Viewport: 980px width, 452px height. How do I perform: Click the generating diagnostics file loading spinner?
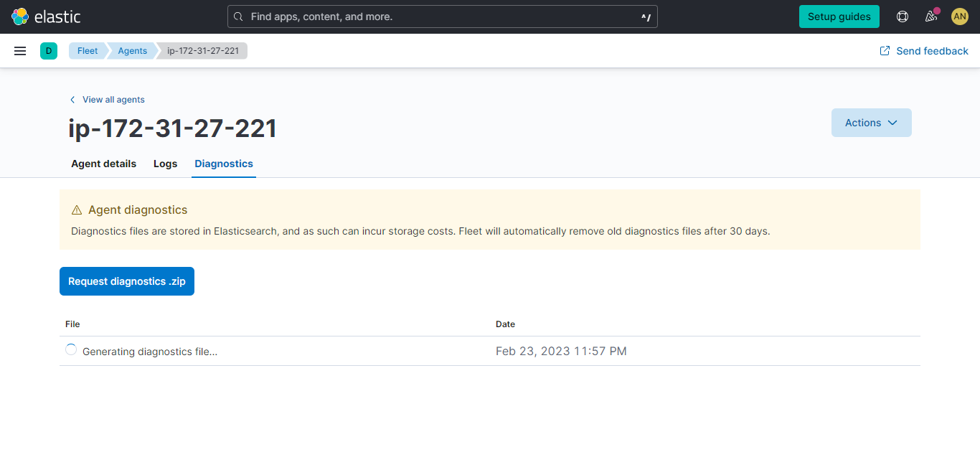pyautogui.click(x=71, y=349)
